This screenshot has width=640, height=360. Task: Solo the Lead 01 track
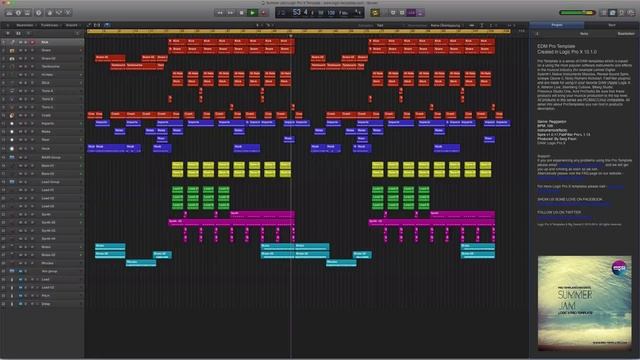(x=26, y=190)
